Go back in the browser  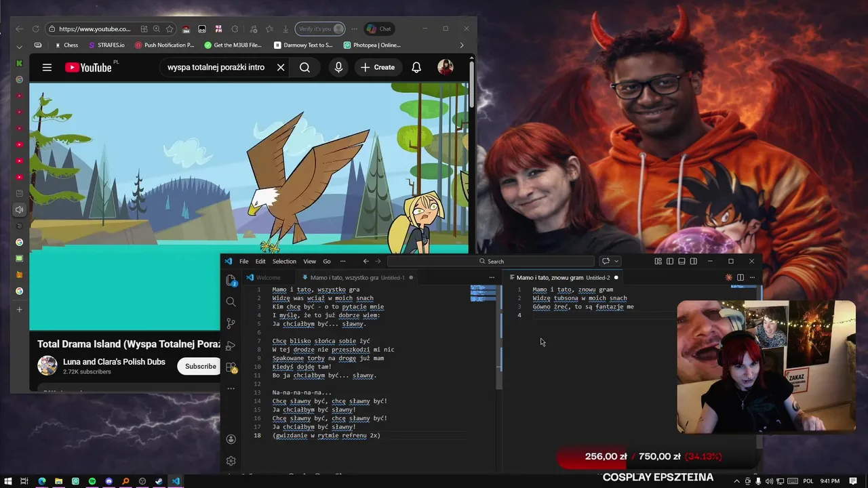pos(19,28)
